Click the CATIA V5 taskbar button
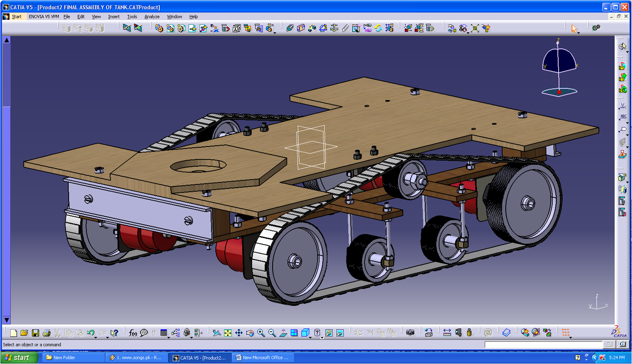Image resolution: width=632 pixels, height=364 pixels. click(200, 358)
